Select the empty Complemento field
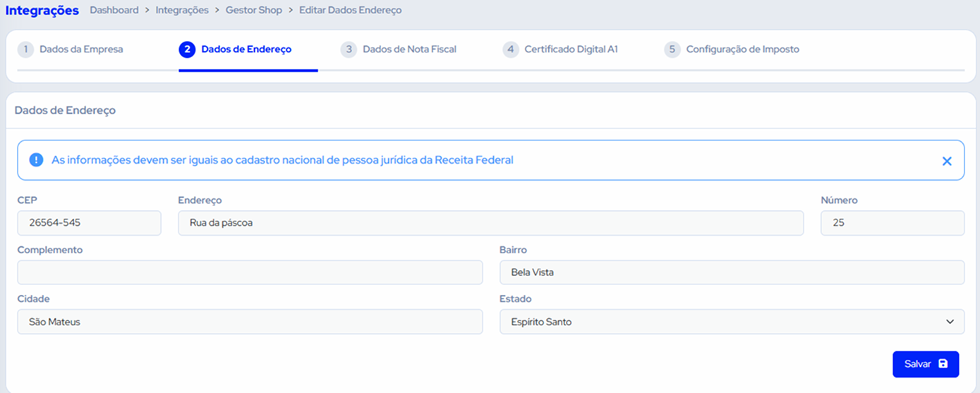Screen dimensions: 980x393 pyautogui.click(x=250, y=272)
